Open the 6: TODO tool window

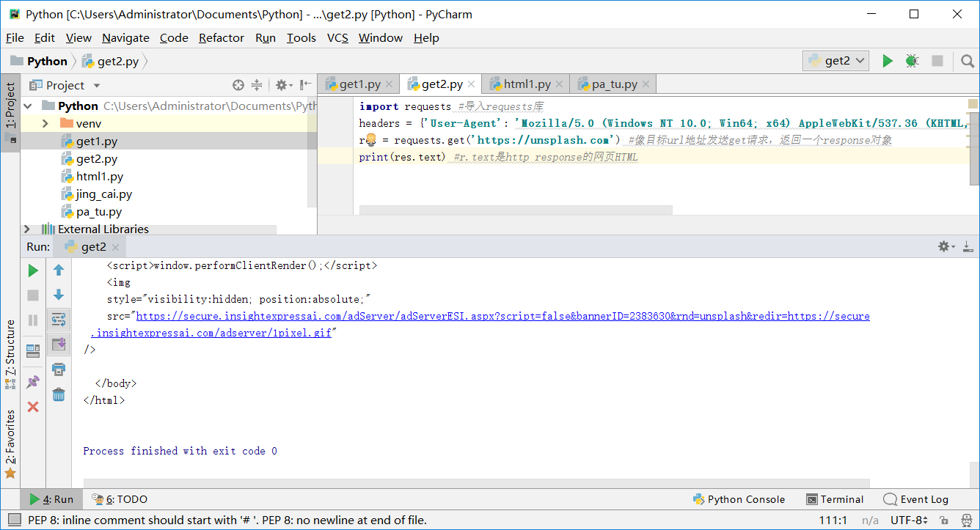[120, 499]
